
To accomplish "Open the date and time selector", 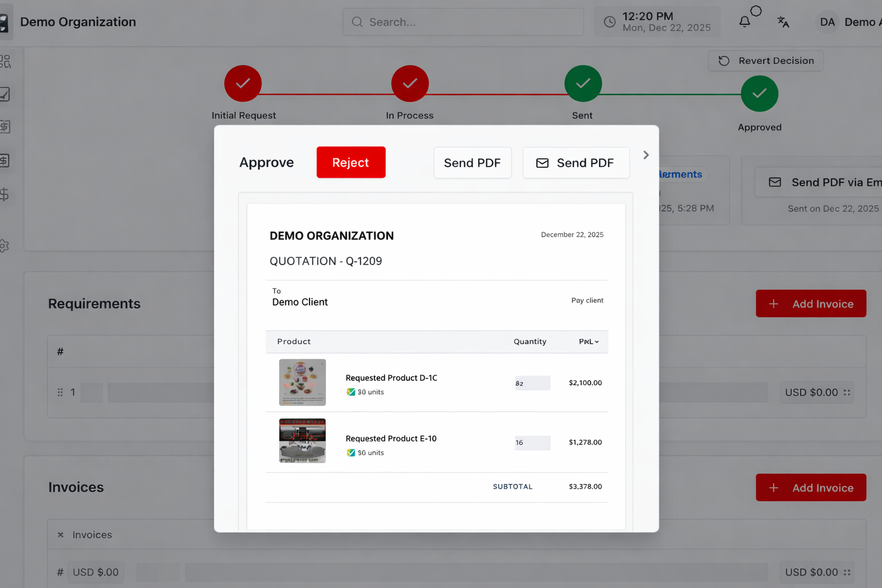I will (x=657, y=22).
